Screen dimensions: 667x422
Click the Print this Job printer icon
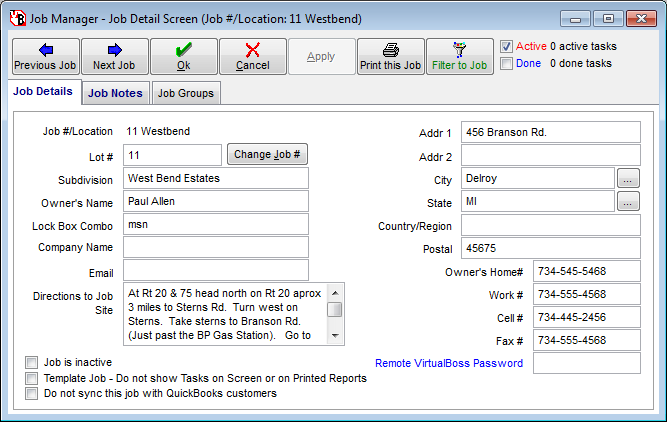pos(390,57)
